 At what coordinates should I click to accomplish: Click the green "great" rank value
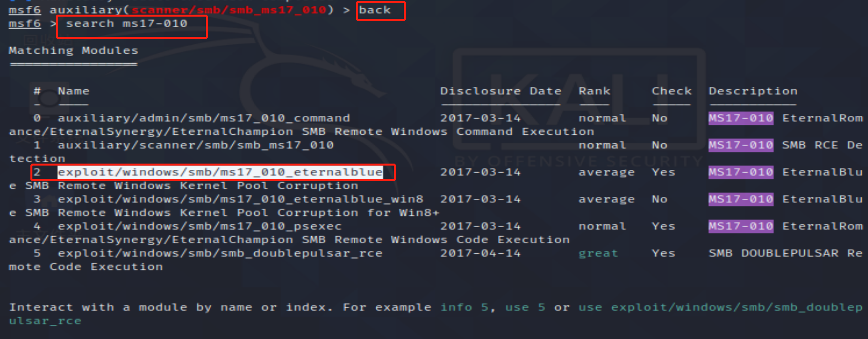click(598, 253)
